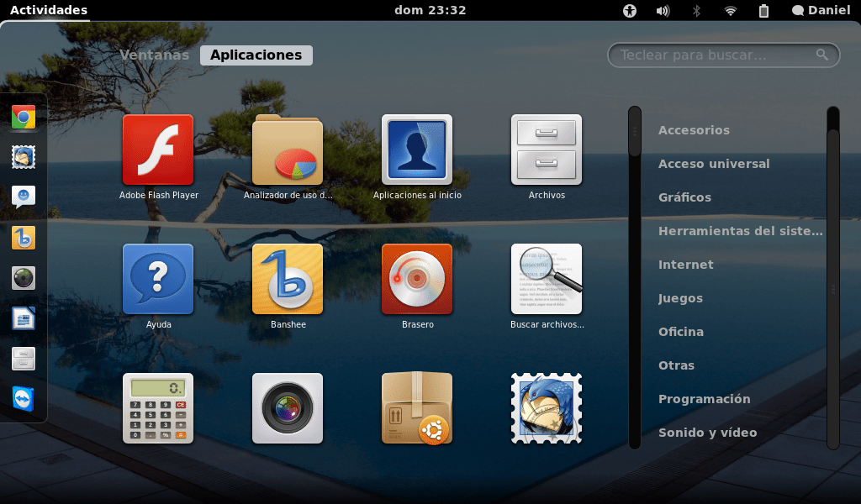Click the Actividades button

(x=48, y=10)
